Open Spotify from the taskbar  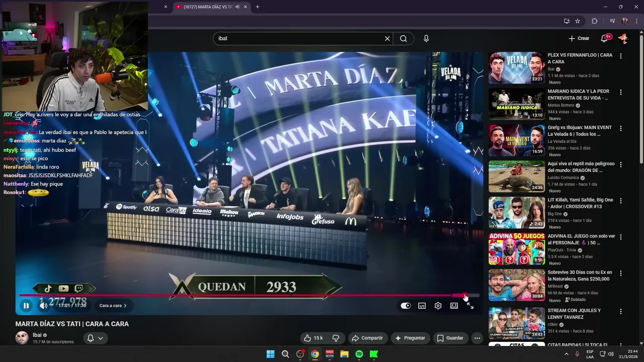click(359, 354)
